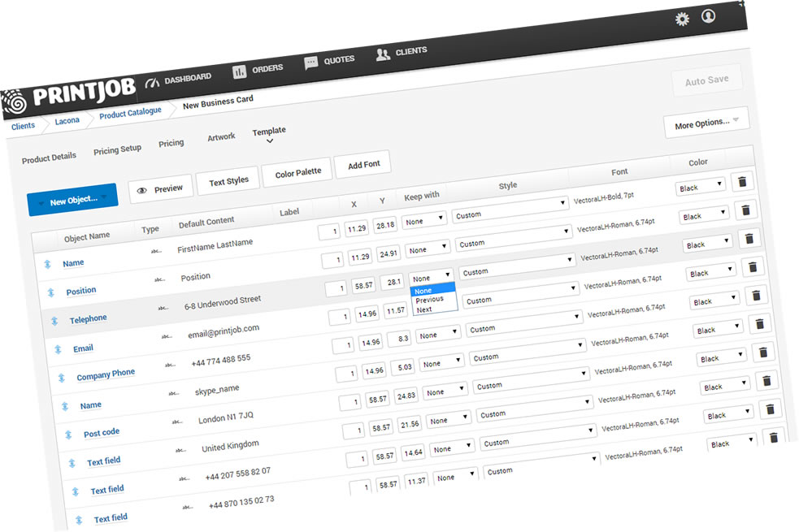
Task: Switch to the Product Details tab
Action: pyautogui.click(x=49, y=158)
